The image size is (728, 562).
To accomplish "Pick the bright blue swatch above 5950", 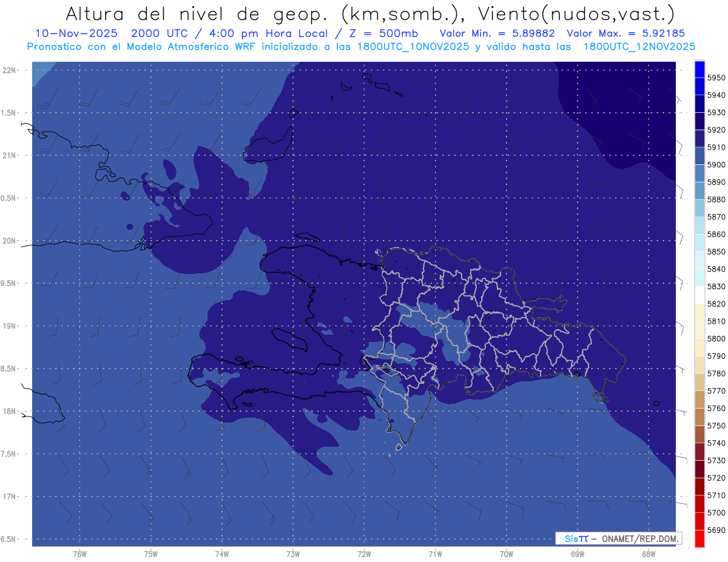I will (699, 69).
